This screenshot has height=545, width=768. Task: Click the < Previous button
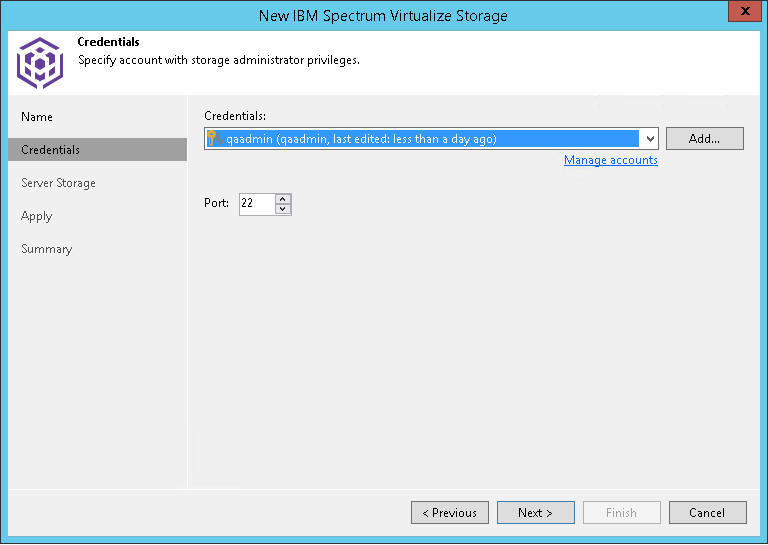pyautogui.click(x=450, y=513)
